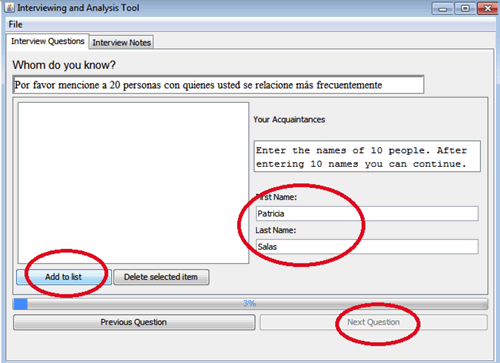The height and width of the screenshot is (363, 500).
Task: Click the Spanish question prompt text box
Action: pyautogui.click(x=218, y=85)
